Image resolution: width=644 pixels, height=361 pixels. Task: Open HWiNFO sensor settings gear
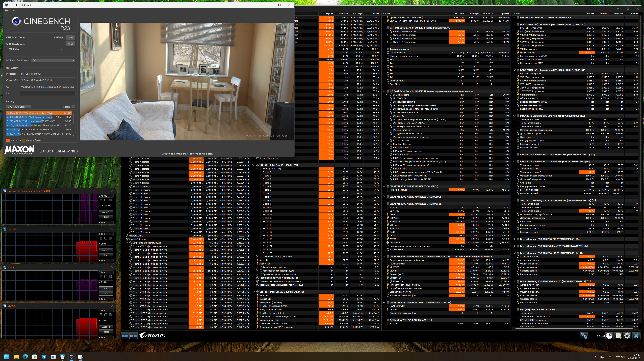(x=627, y=336)
